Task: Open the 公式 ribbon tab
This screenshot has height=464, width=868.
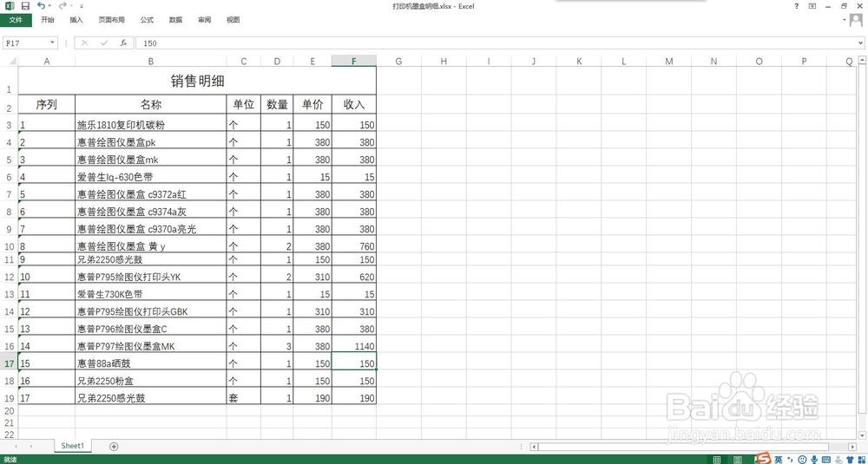Action: [147, 20]
